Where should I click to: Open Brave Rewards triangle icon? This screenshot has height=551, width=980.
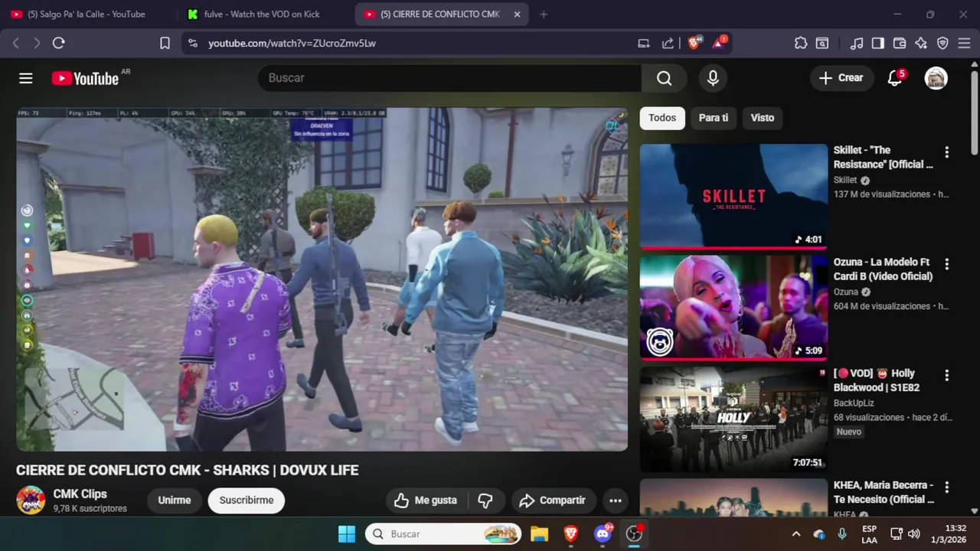[719, 43]
